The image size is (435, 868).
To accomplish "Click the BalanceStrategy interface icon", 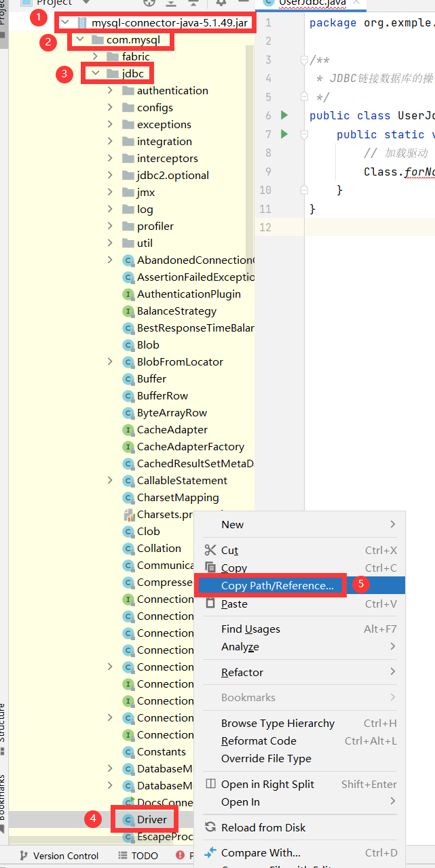I will point(128,311).
